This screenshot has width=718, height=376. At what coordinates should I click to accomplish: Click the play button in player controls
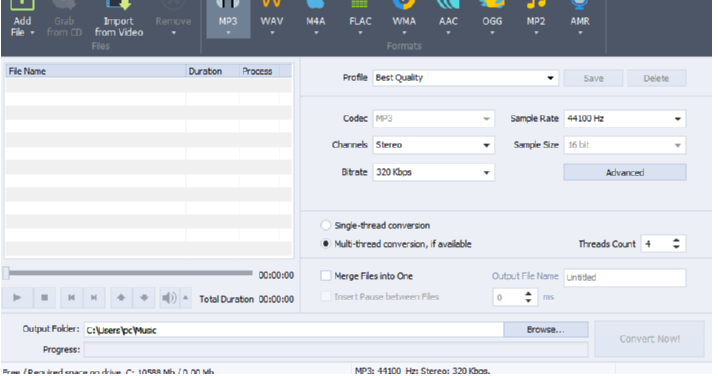[17, 298]
